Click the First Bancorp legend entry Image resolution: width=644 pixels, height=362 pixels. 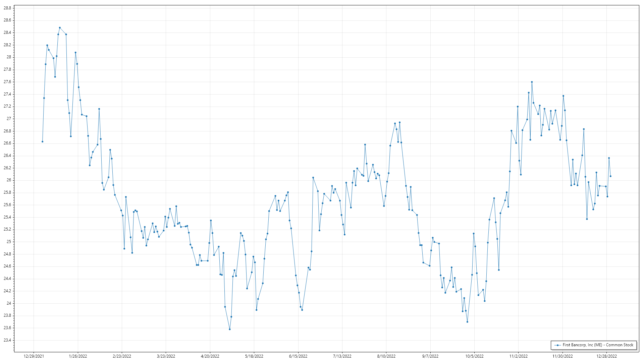pos(597,345)
